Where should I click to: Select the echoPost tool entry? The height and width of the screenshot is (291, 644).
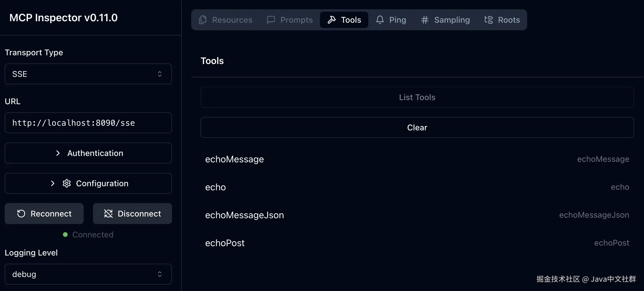click(x=225, y=243)
